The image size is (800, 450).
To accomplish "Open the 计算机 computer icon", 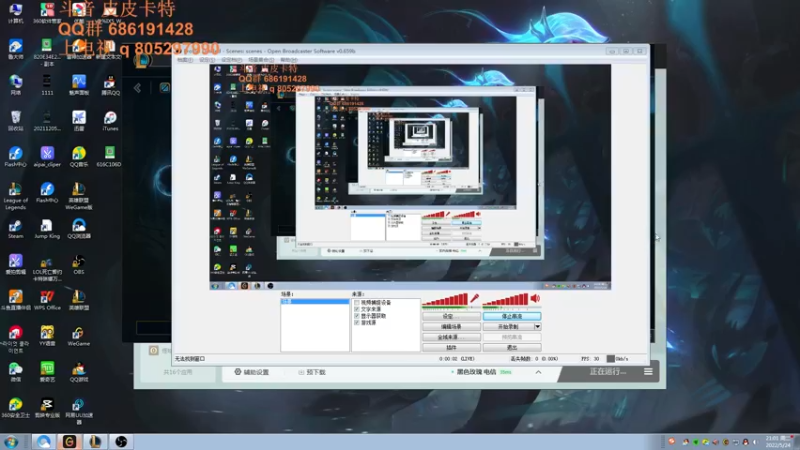I will tap(15, 13).
